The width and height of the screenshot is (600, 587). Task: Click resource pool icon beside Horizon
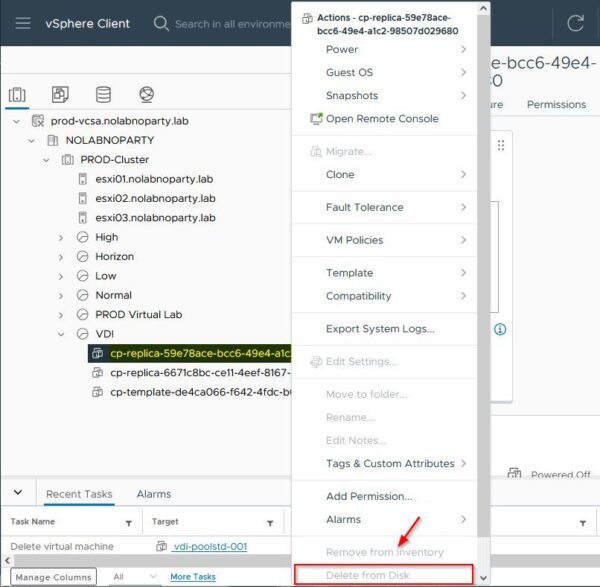(x=83, y=256)
